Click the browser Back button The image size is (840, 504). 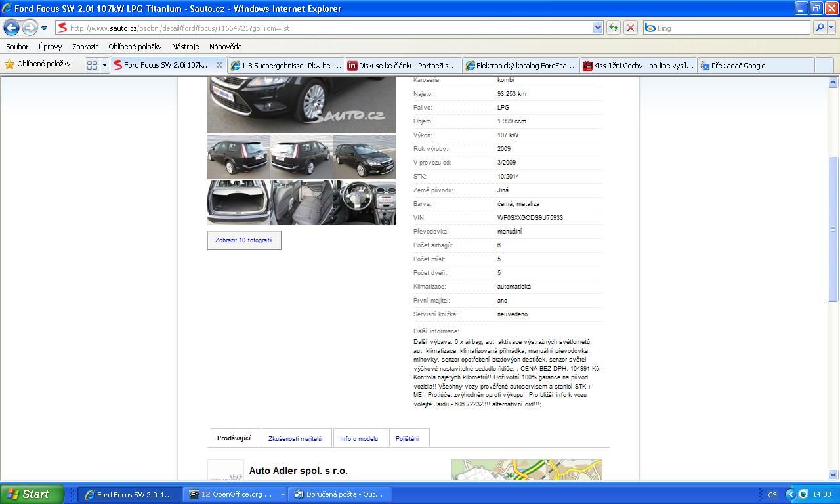pyautogui.click(x=11, y=28)
